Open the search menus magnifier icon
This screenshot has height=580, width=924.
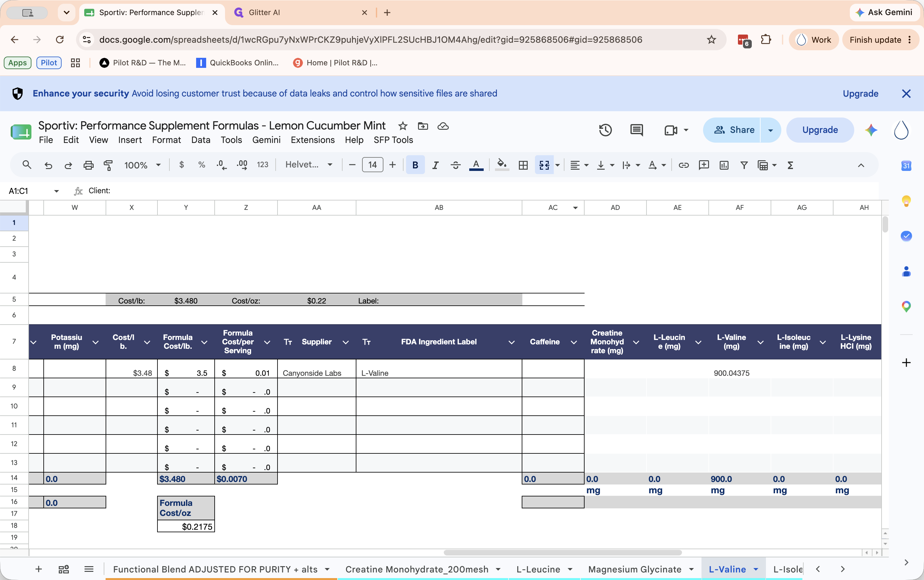click(27, 165)
